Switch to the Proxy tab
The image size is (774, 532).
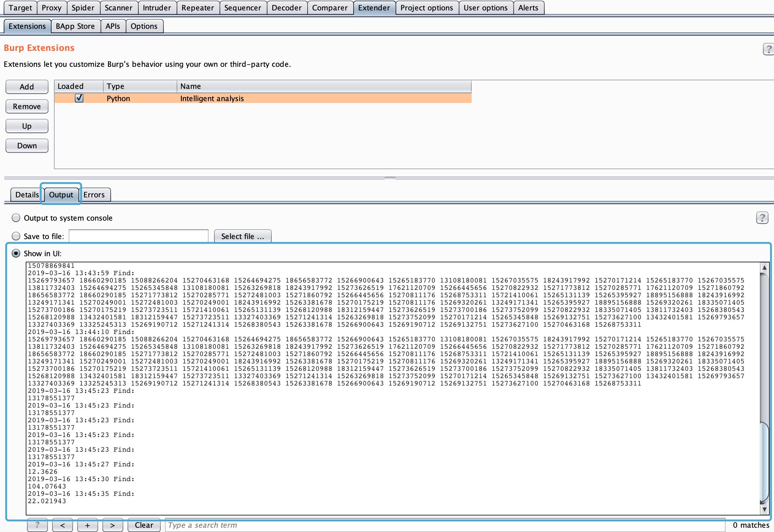(52, 8)
